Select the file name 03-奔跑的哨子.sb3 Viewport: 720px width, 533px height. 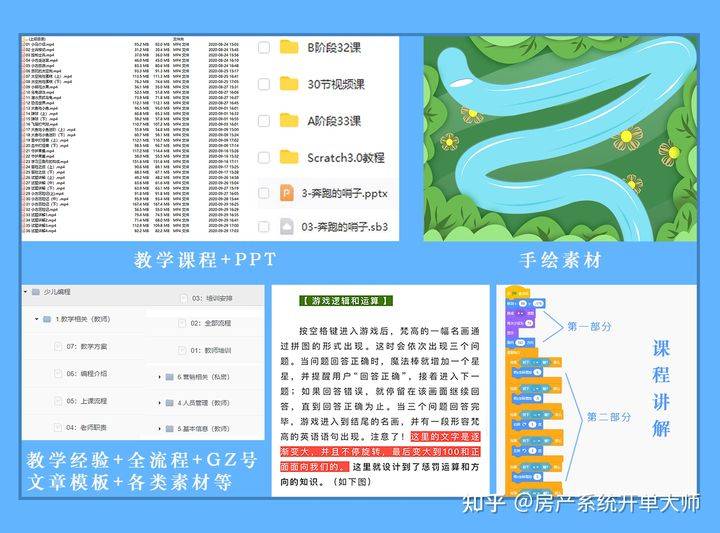(344, 226)
